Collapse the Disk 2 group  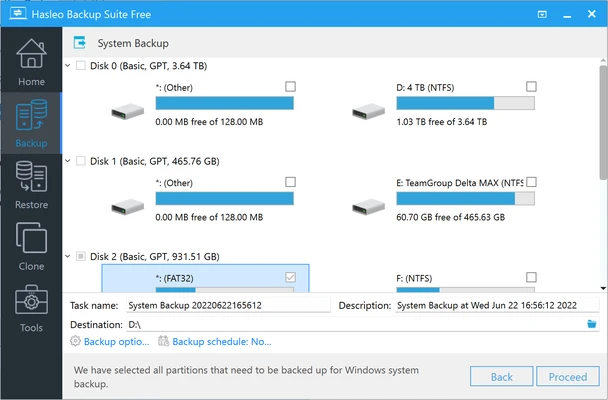click(68, 256)
